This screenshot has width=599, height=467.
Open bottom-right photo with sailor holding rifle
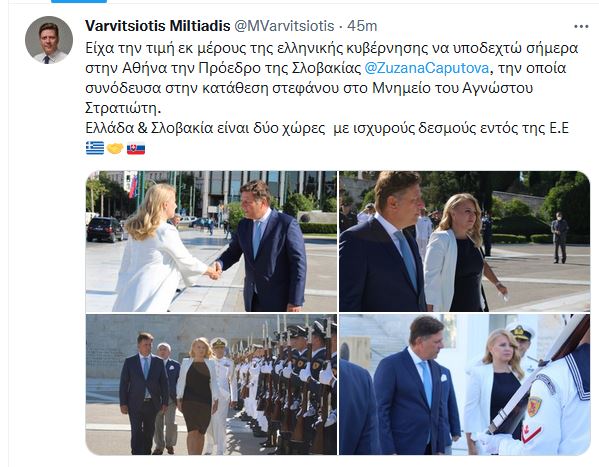tap(465, 385)
